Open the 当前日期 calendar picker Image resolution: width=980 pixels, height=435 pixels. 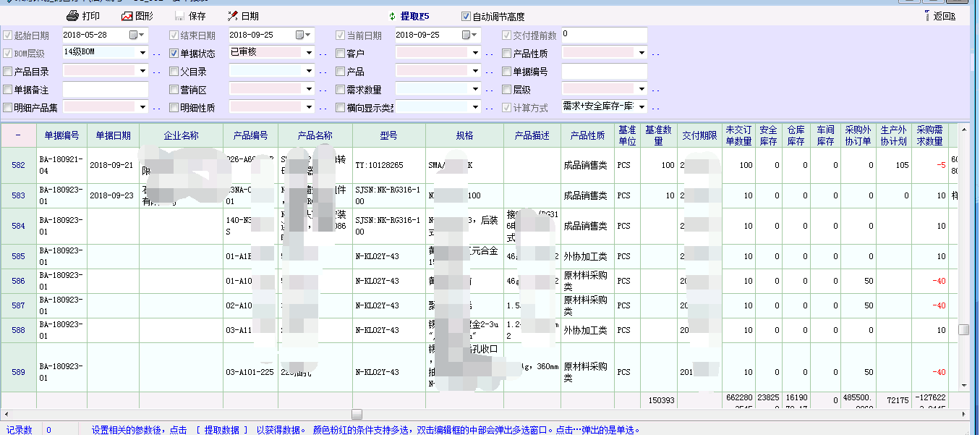pyautogui.click(x=466, y=35)
